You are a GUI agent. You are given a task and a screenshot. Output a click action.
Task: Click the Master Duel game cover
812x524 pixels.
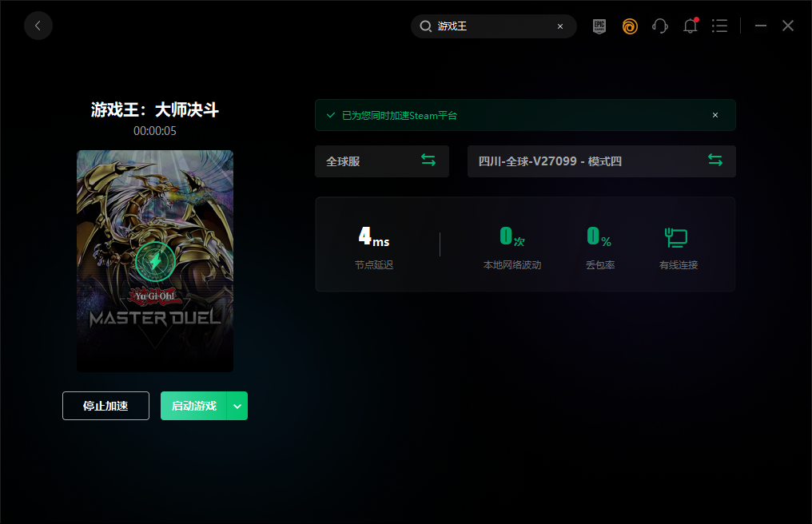coord(155,261)
